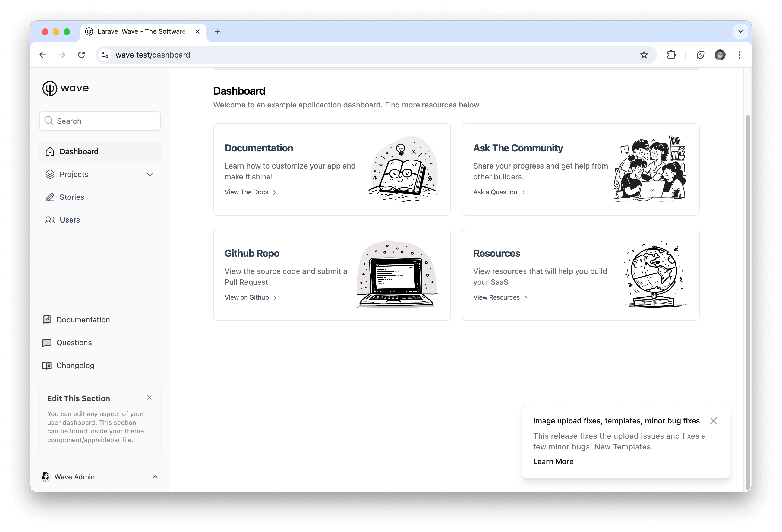Click the Questions chat icon
Image resolution: width=782 pixels, height=532 pixels.
[x=47, y=342]
